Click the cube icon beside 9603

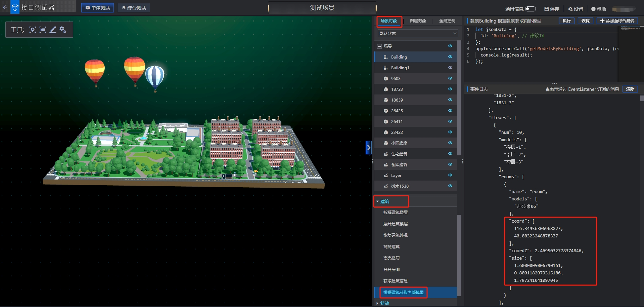click(x=386, y=78)
